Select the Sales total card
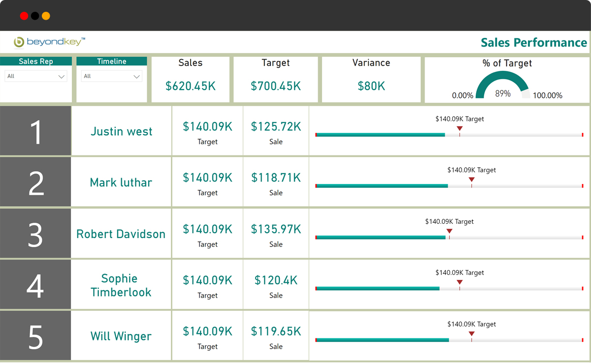591x364 pixels. (x=191, y=80)
